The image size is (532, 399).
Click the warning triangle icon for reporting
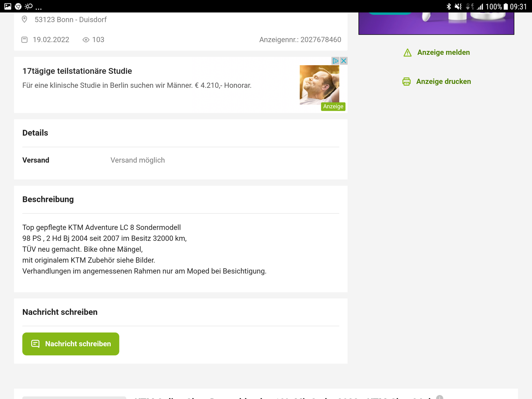tap(407, 53)
